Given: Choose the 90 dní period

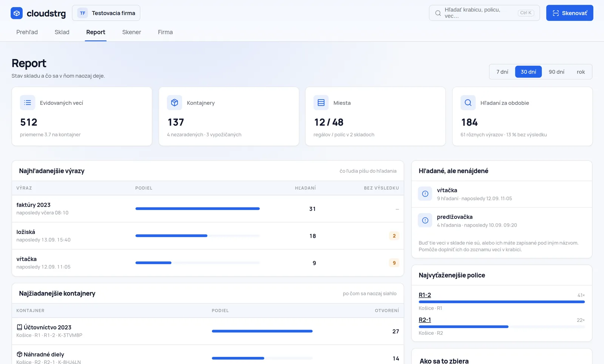Looking at the screenshot, I should (x=556, y=72).
